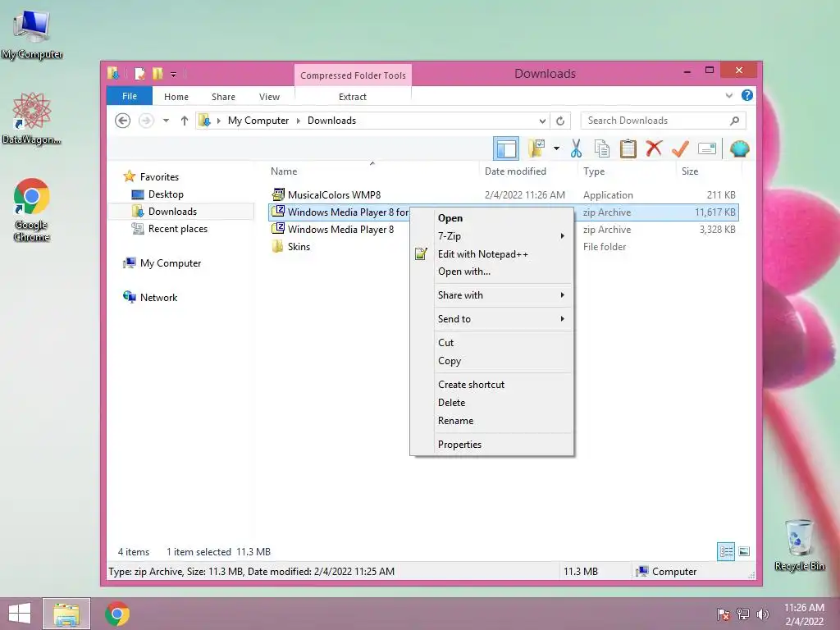The height and width of the screenshot is (630, 840).
Task: Click the refresh button in address bar
Action: pos(560,121)
